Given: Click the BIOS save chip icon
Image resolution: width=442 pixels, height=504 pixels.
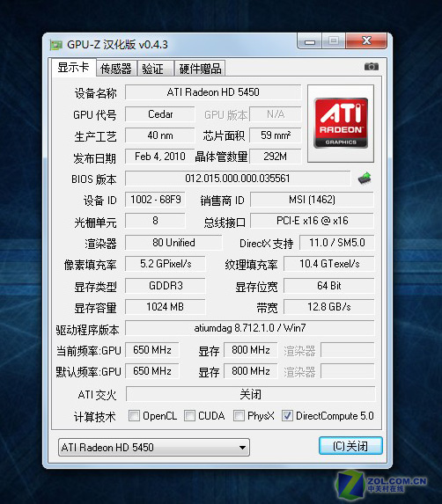Looking at the screenshot, I should coord(365,178).
